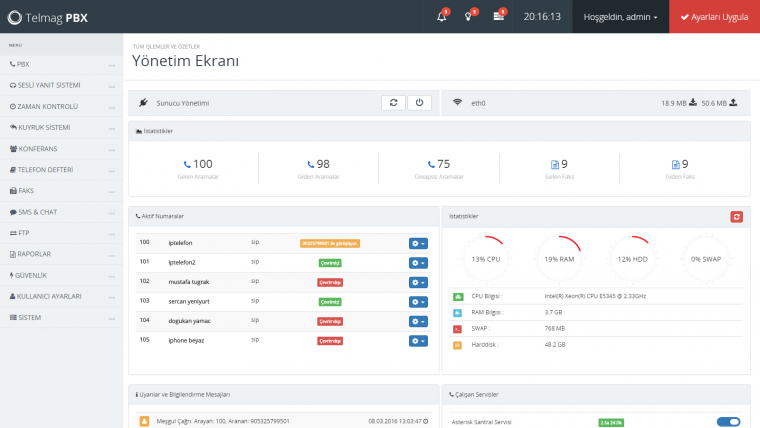
Task: Open gear dropdown for 103 sercan yeniyurt
Action: [x=418, y=301]
